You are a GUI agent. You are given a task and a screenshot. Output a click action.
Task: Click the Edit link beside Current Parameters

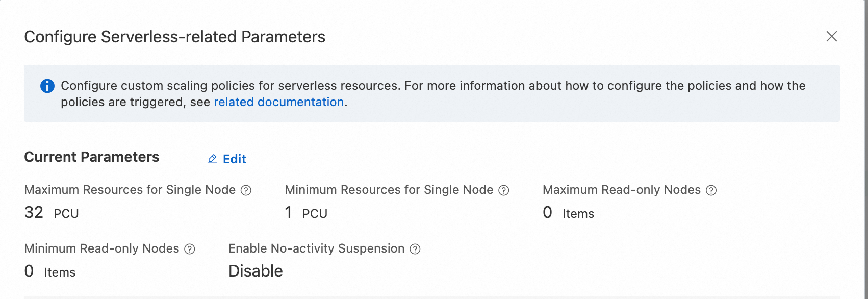click(235, 159)
